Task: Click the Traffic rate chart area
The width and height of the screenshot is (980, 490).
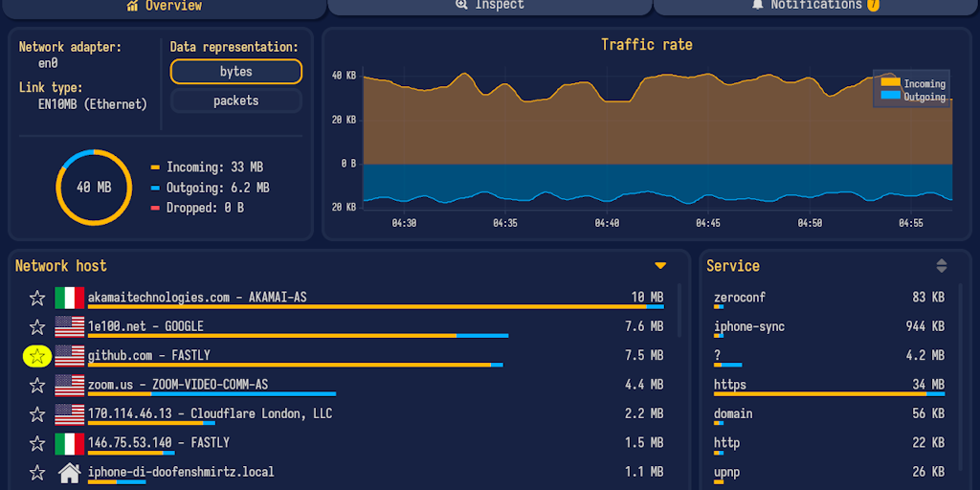Action: 657,138
